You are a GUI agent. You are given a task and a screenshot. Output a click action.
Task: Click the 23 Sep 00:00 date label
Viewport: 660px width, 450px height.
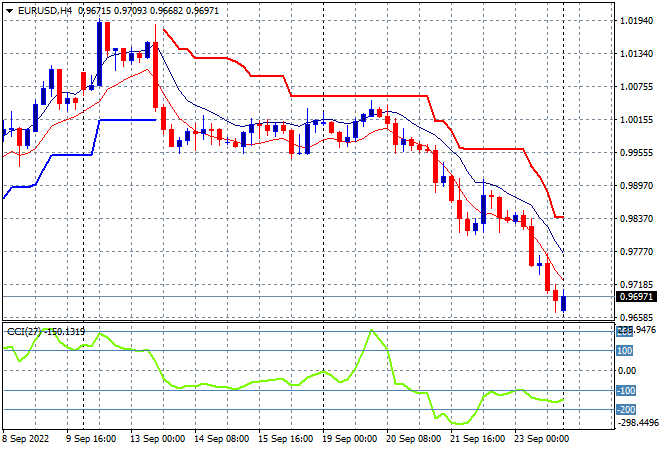(539, 438)
